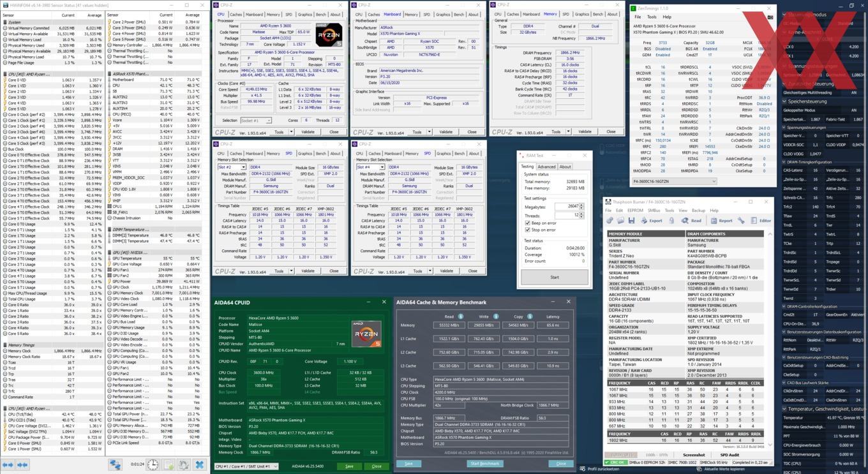Click first toolbar icon in Thaiphoon Burner

click(610, 221)
